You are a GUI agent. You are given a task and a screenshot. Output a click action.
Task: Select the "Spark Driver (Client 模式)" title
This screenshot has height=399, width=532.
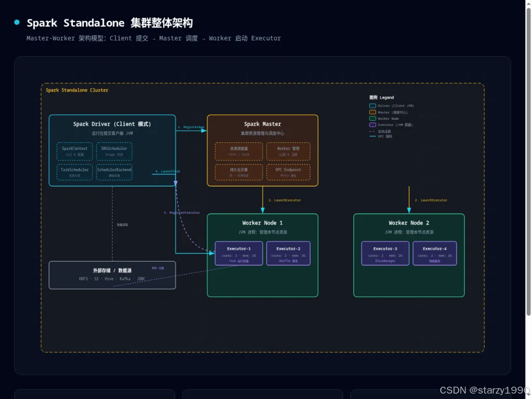click(112, 124)
